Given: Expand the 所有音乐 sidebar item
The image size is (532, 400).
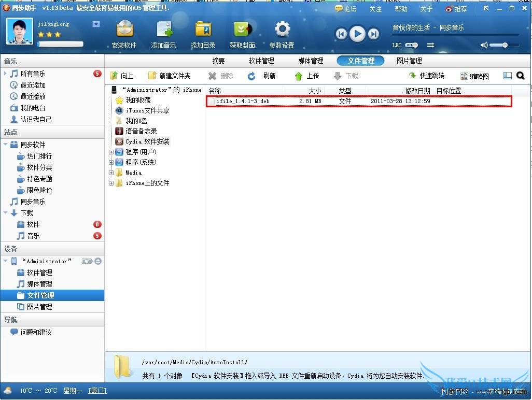Looking at the screenshot, I should coord(5,73).
